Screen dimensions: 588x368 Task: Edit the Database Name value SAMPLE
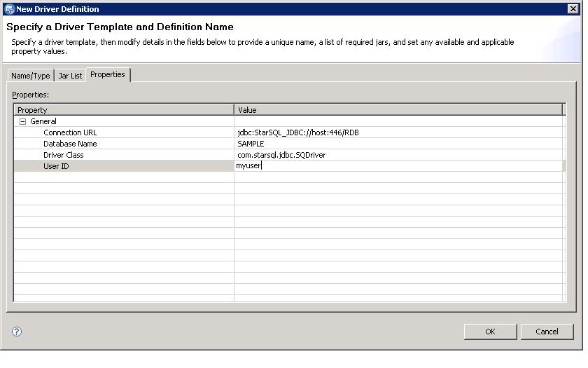coord(398,144)
